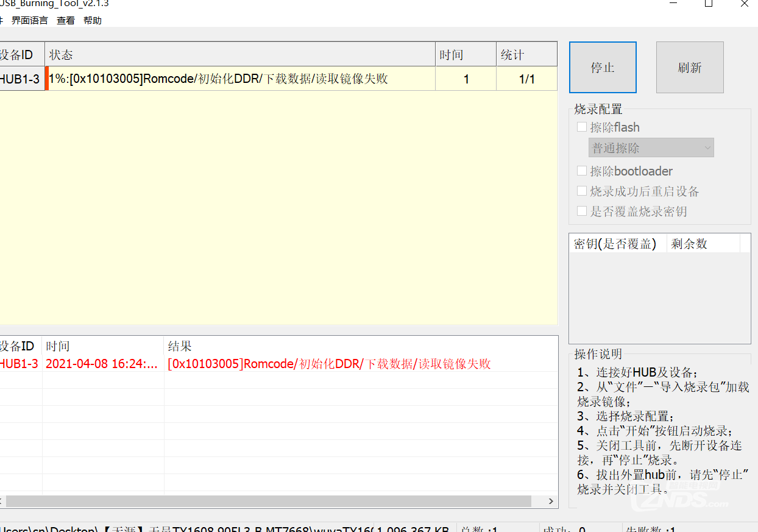Click the 总数 status bar entry
The height and width of the screenshot is (532, 758).
480,529
